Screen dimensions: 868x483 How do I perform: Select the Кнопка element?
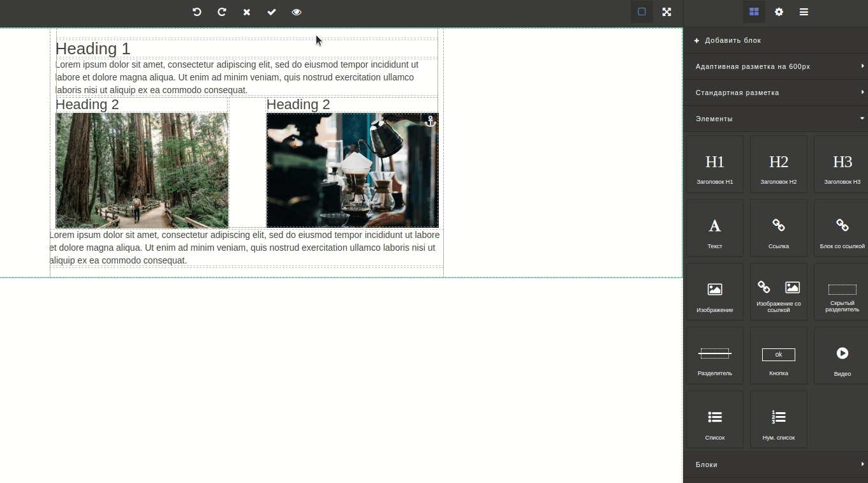(779, 355)
